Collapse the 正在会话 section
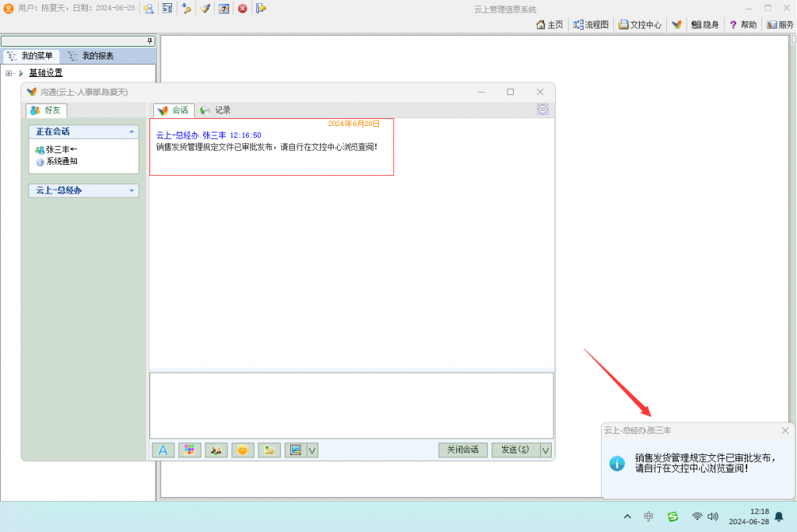The height and width of the screenshot is (532, 797). click(x=132, y=132)
